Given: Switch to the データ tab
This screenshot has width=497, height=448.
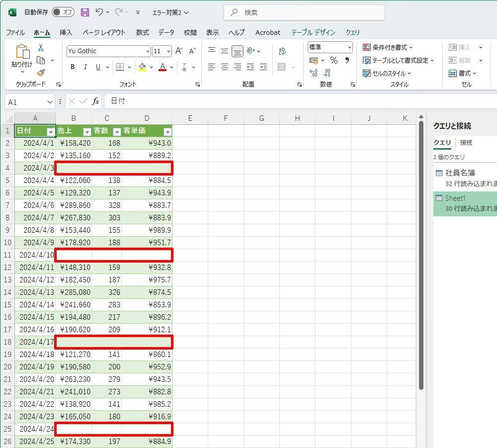Looking at the screenshot, I should point(166,32).
